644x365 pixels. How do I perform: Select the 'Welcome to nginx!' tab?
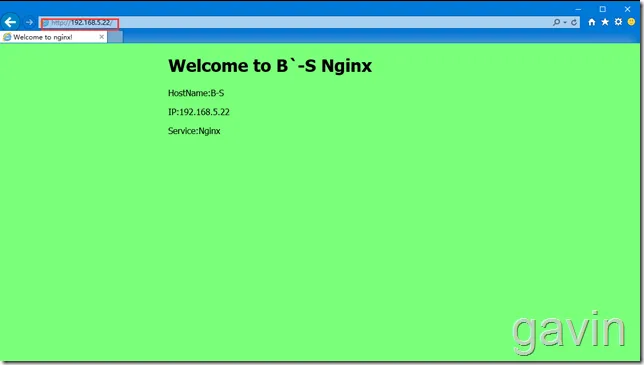tap(53, 37)
